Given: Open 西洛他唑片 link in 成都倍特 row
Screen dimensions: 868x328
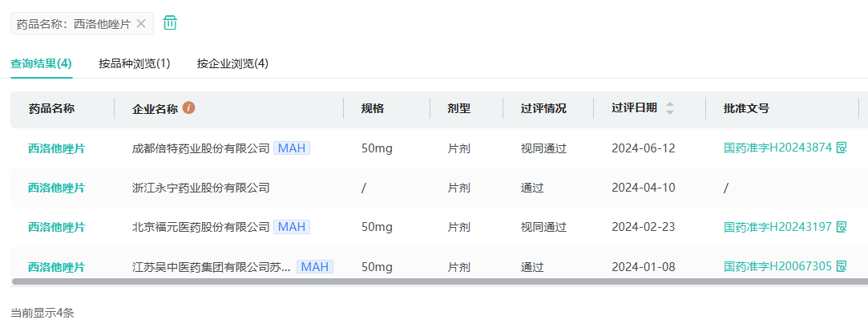Looking at the screenshot, I should 56,148.
